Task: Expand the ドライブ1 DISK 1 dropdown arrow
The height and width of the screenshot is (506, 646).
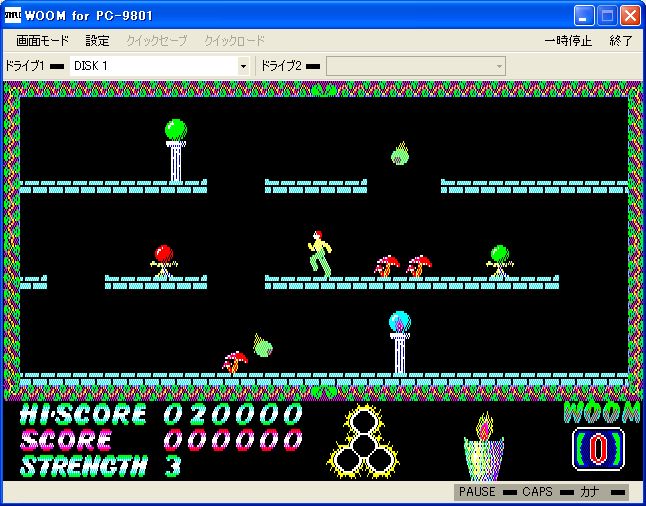Action: coord(243,66)
